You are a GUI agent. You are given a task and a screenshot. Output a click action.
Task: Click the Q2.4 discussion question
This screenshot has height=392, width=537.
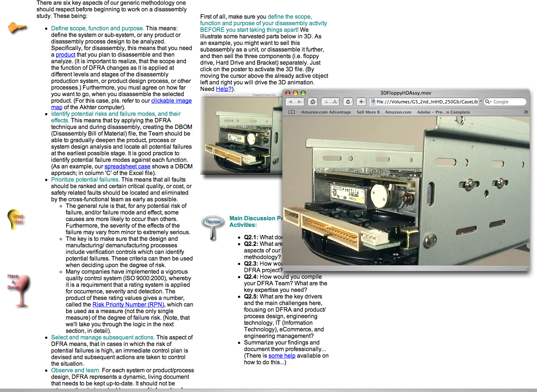point(286,283)
